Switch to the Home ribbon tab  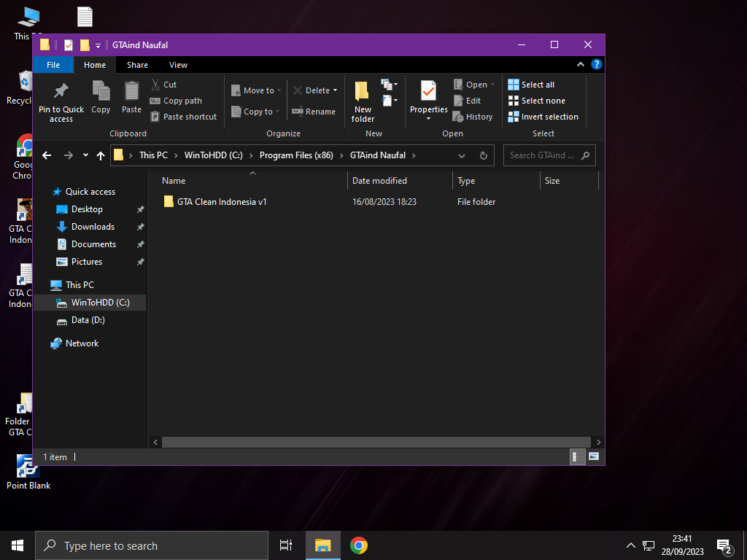point(95,65)
